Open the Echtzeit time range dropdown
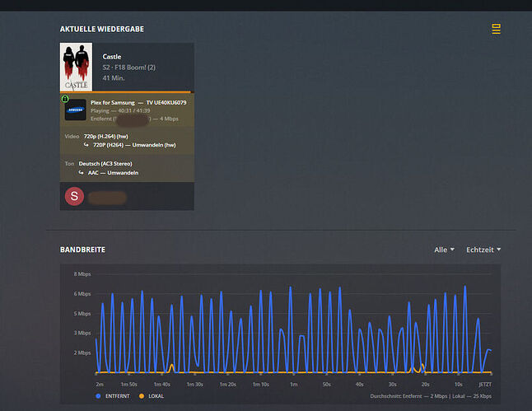This screenshot has width=532, height=411. pyautogui.click(x=483, y=250)
